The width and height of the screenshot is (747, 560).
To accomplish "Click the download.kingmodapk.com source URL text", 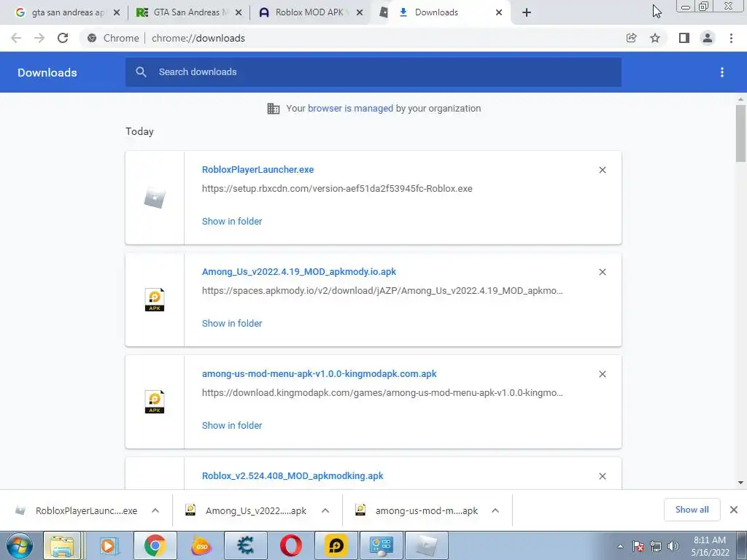I will click(382, 393).
